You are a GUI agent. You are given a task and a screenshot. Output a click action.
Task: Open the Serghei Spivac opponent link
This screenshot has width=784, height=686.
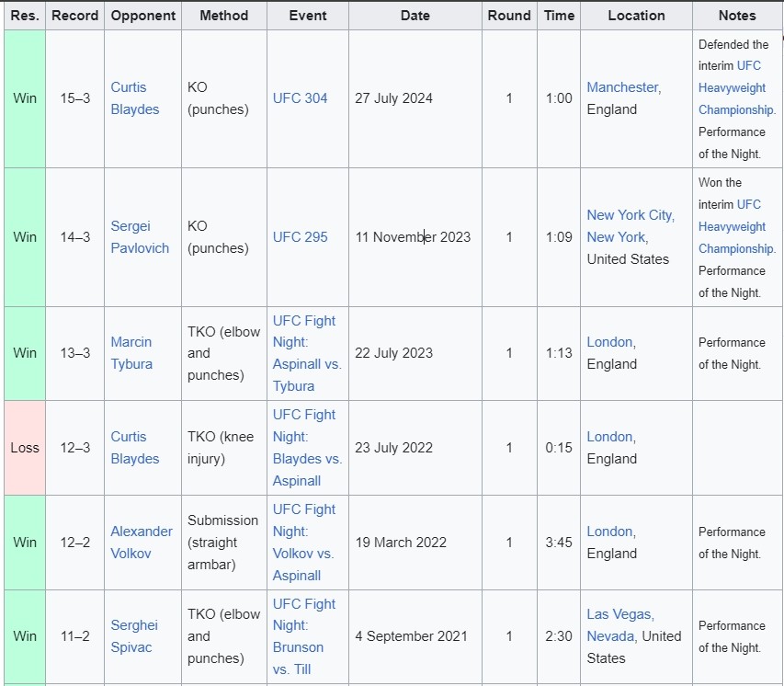(x=134, y=636)
